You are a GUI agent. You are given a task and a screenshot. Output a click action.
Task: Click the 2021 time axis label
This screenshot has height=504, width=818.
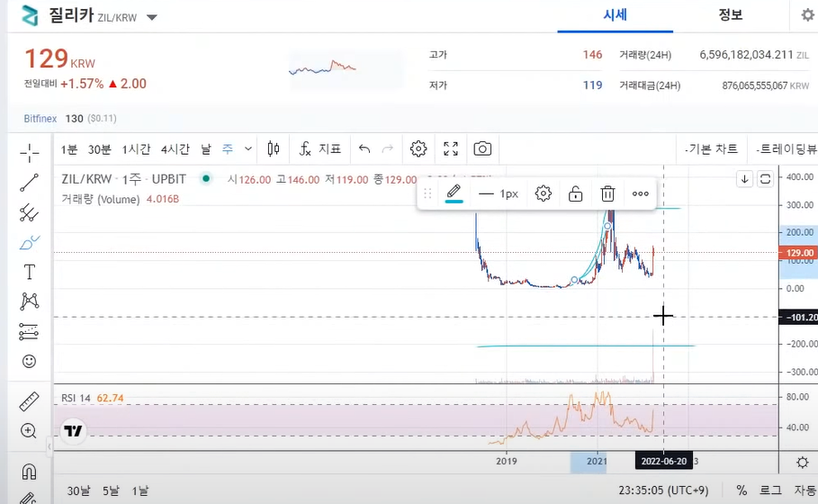(x=597, y=461)
